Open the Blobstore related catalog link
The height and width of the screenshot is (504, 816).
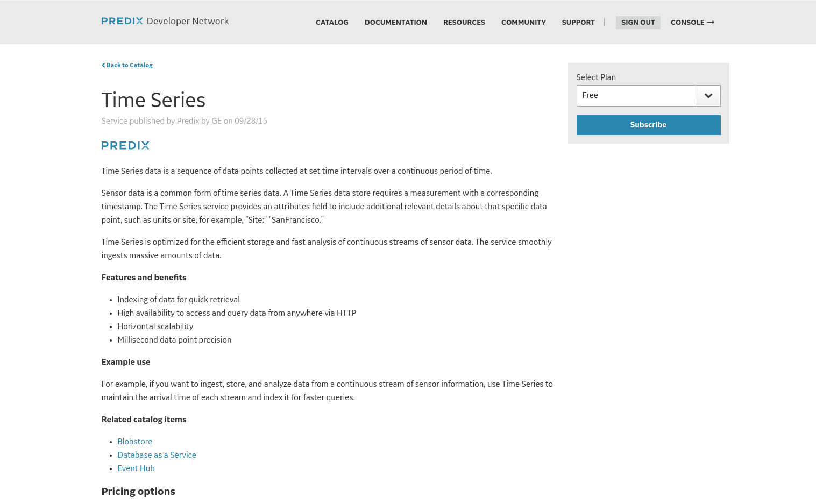(134, 442)
